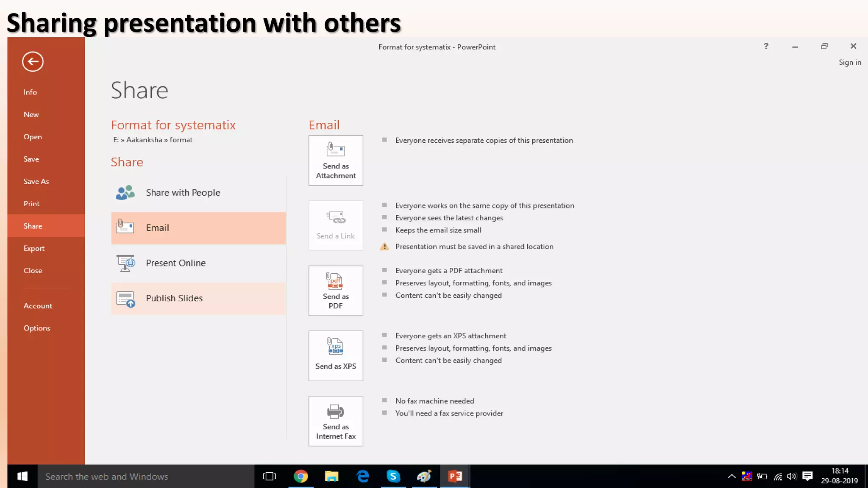Open the Action Center notifications icon
The height and width of the screenshot is (488, 868).
[x=807, y=477]
